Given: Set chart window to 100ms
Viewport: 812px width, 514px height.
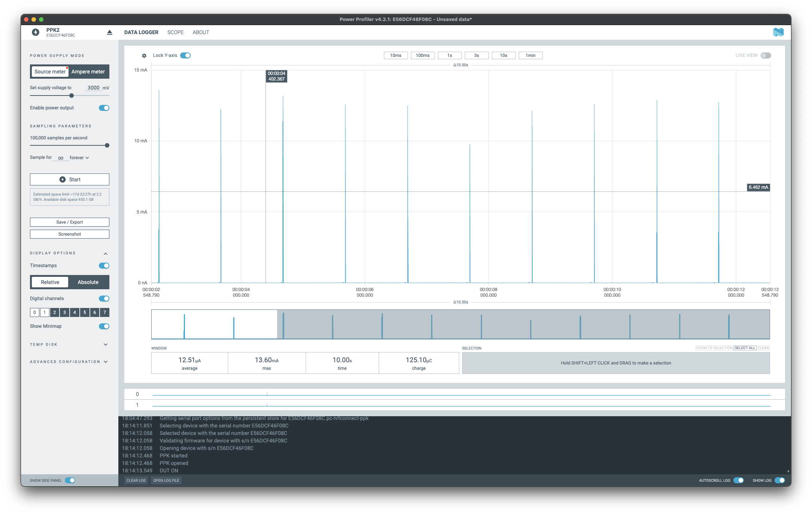Looking at the screenshot, I should coord(422,55).
